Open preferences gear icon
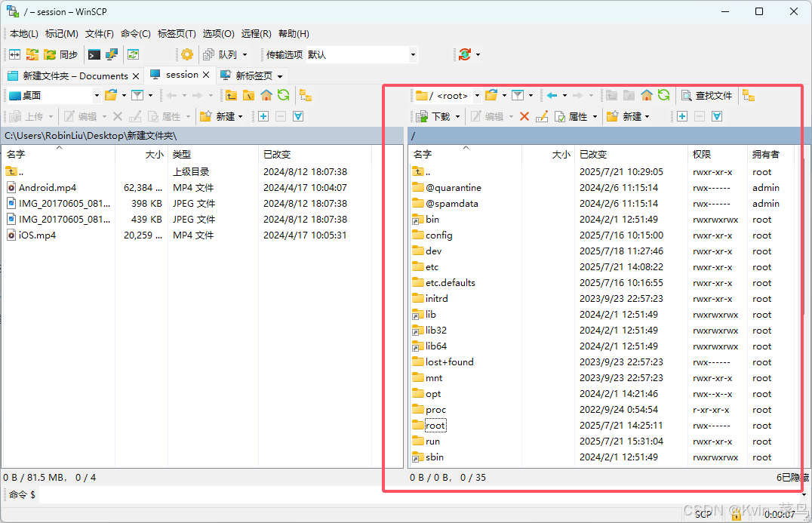Viewport: 812px width, 523px height. (x=187, y=54)
